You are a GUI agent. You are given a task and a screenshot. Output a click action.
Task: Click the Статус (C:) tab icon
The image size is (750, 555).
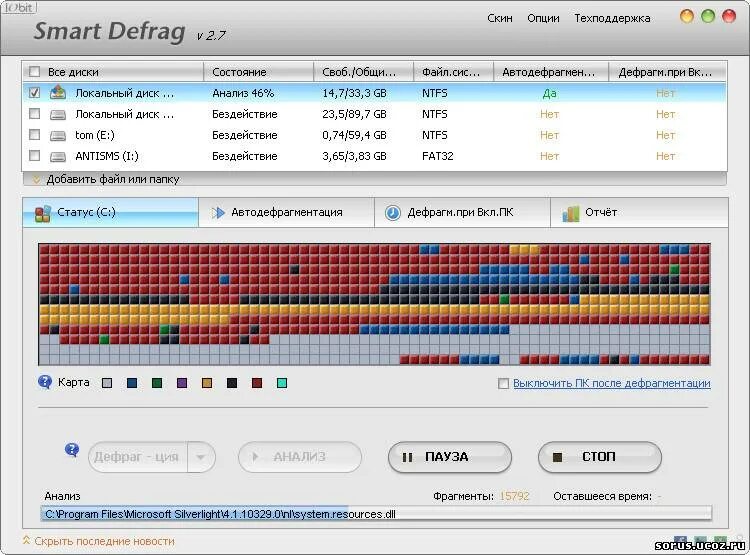(x=43, y=213)
